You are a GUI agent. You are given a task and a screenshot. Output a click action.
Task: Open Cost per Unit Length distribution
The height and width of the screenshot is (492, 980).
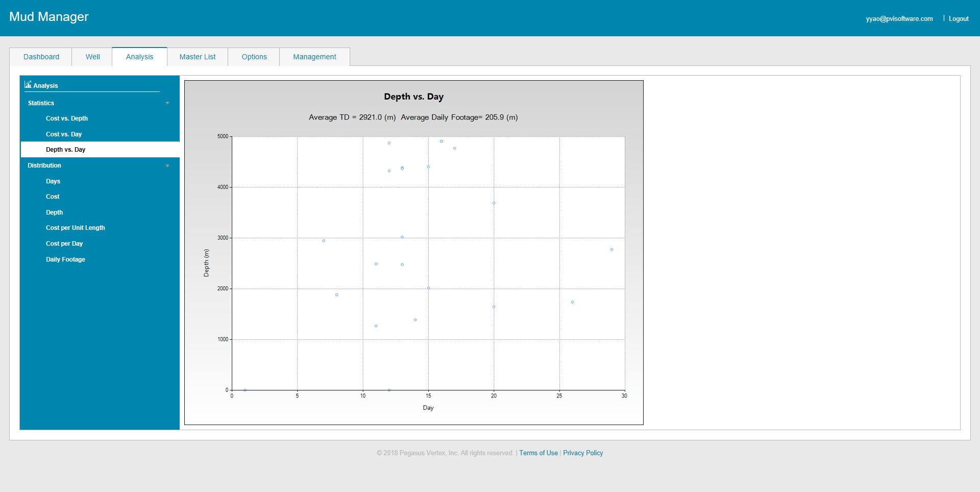pyautogui.click(x=76, y=228)
